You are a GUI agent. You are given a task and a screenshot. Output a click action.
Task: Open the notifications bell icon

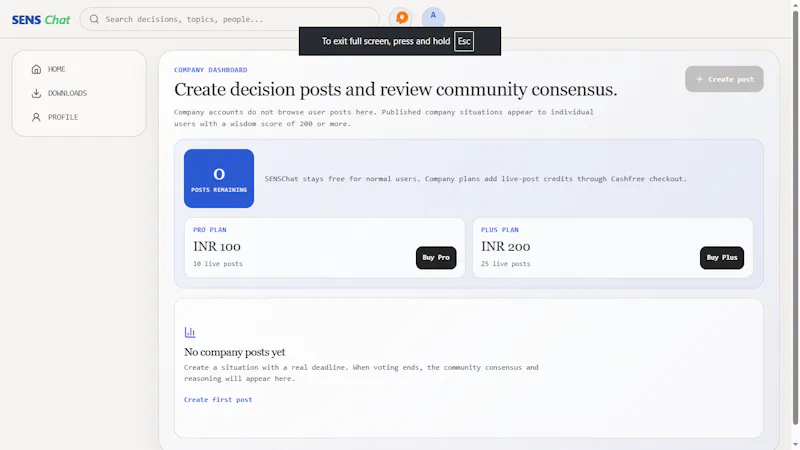click(402, 18)
